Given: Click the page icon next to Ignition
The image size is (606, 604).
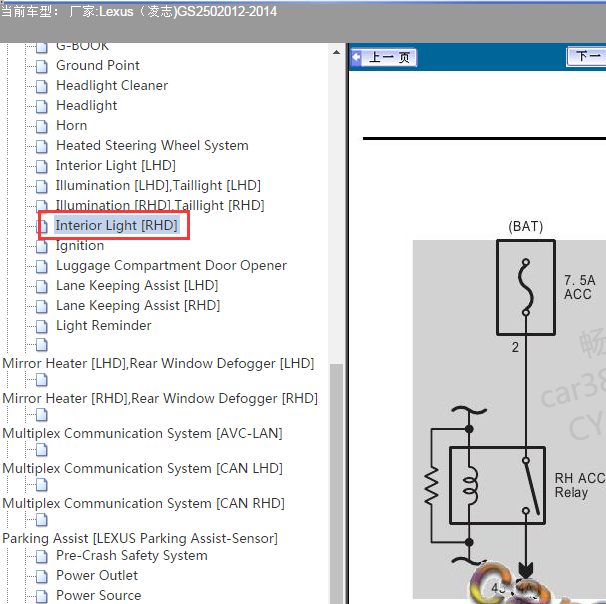Looking at the screenshot, I should coord(42,247).
